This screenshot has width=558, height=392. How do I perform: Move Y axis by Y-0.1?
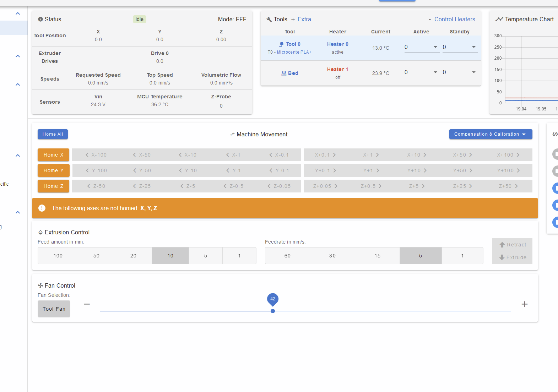pyautogui.click(x=279, y=170)
